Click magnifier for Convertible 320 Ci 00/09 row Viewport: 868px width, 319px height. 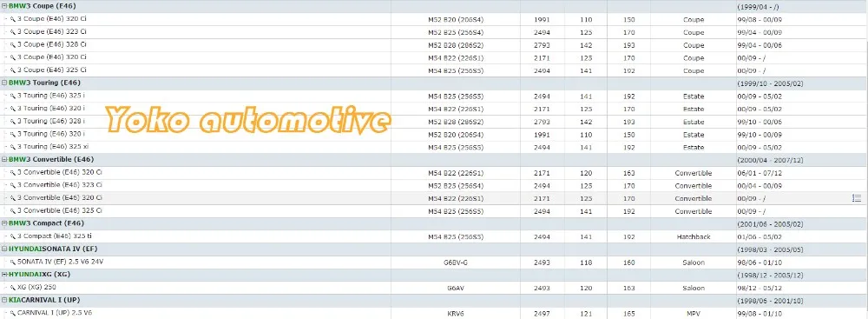point(13,197)
